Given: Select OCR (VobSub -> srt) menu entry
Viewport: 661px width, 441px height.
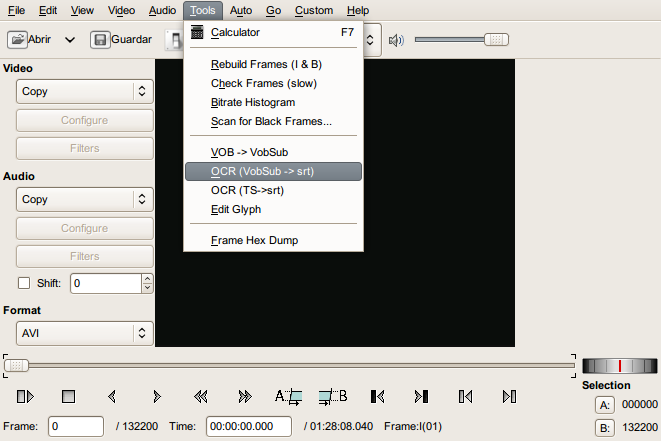Looking at the screenshot, I should (263, 171).
